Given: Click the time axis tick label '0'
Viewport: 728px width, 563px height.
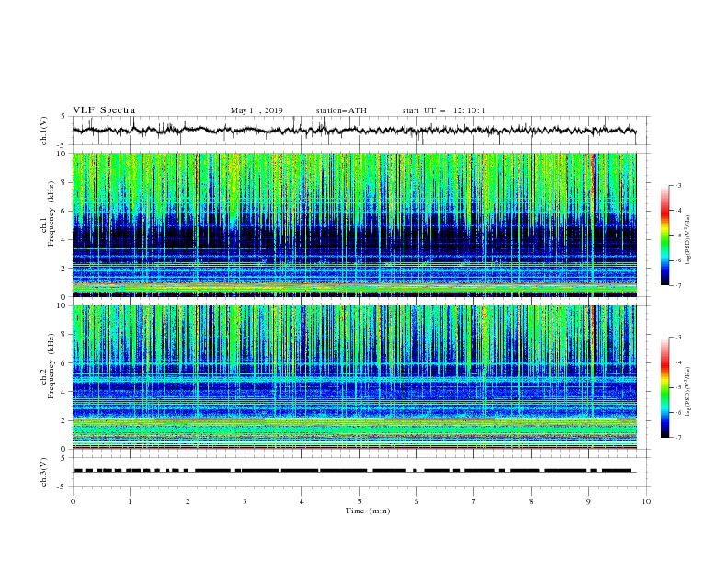Looking at the screenshot, I should [73, 501].
